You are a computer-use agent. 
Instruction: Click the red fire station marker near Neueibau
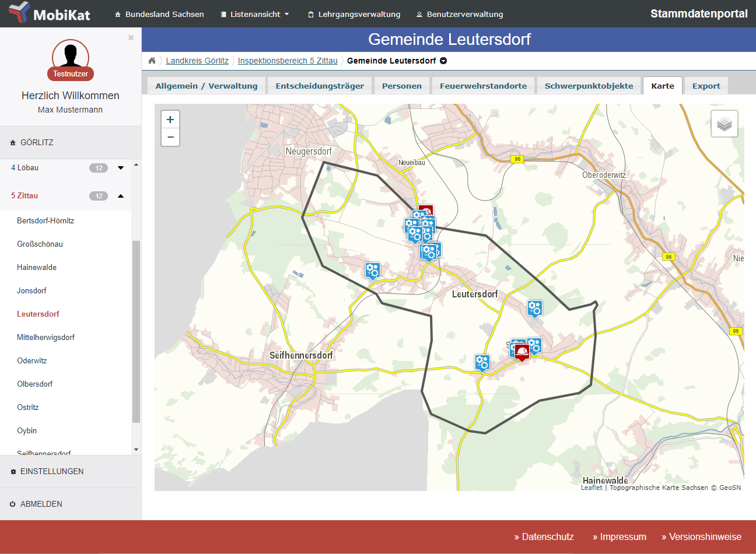coord(427,211)
